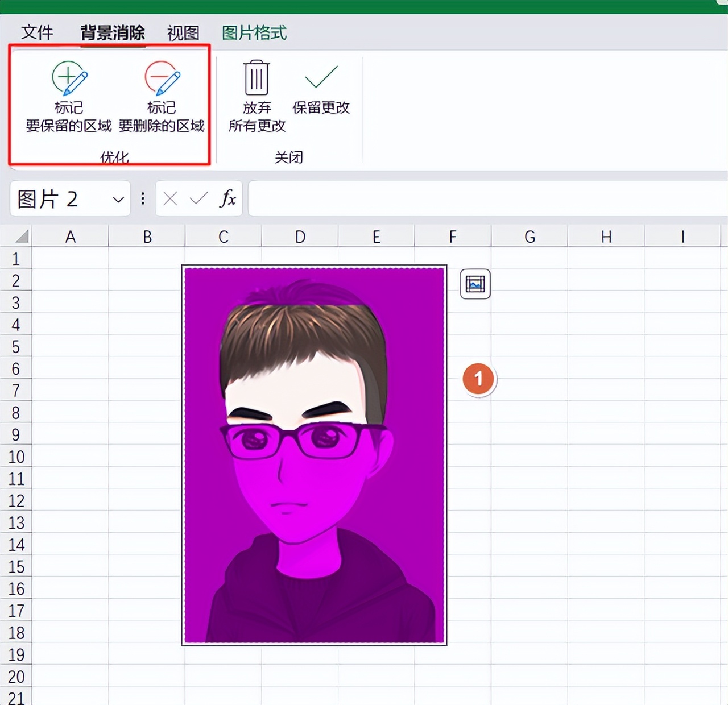Click the formula bar input field
This screenshot has width=728, height=705.
(x=487, y=198)
